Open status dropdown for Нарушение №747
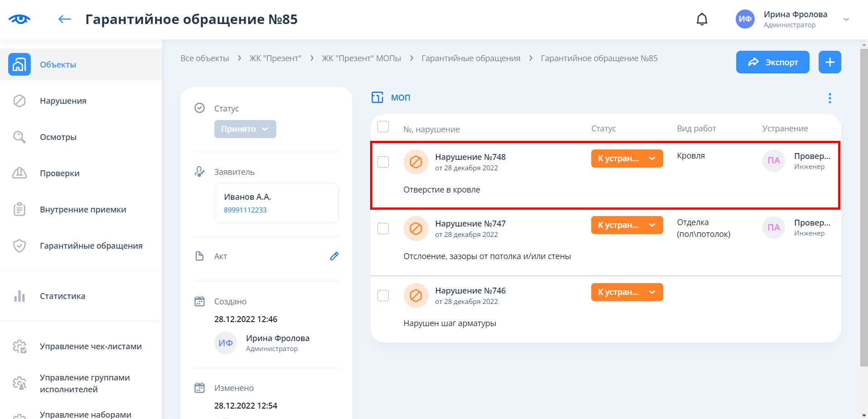The width and height of the screenshot is (868, 419). pyautogui.click(x=627, y=225)
